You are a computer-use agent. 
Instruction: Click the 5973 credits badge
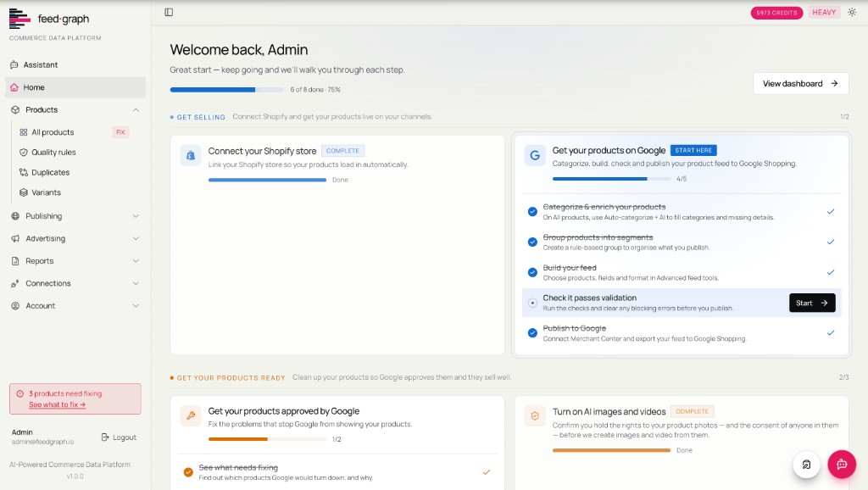coord(776,13)
